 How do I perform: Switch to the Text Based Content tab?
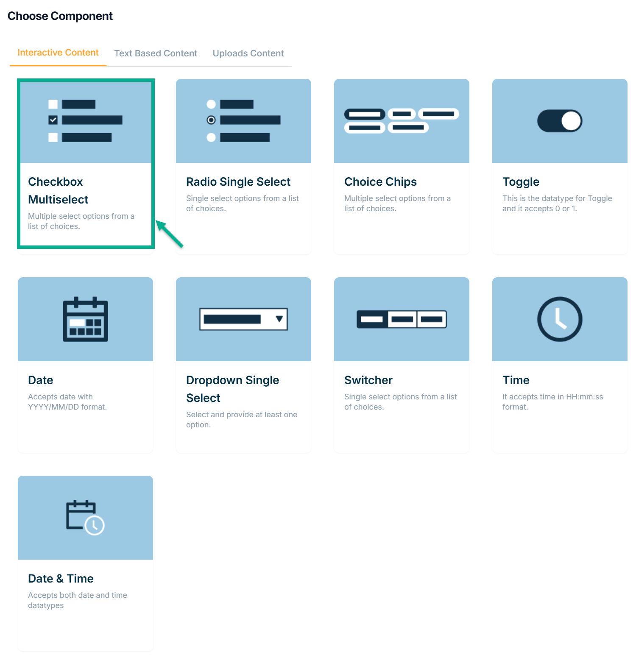click(156, 53)
